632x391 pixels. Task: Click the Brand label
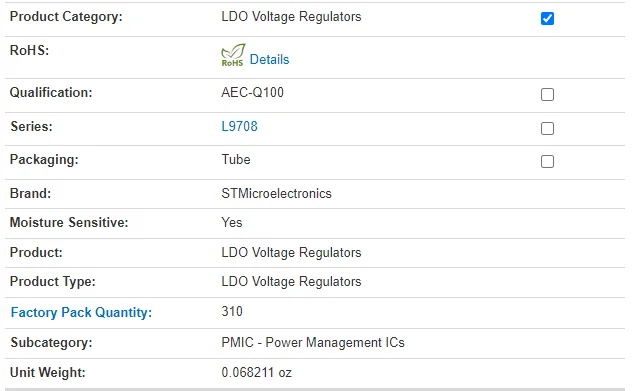(x=30, y=193)
